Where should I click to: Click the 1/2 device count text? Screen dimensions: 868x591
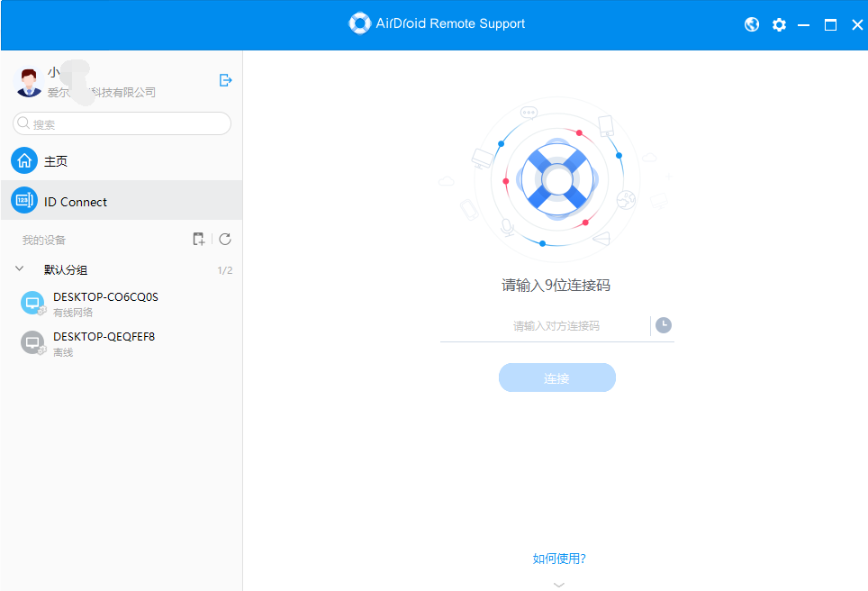225,270
